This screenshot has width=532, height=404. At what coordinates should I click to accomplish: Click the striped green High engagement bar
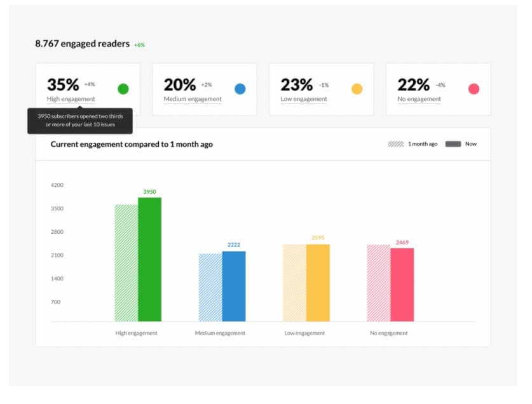coord(126,262)
